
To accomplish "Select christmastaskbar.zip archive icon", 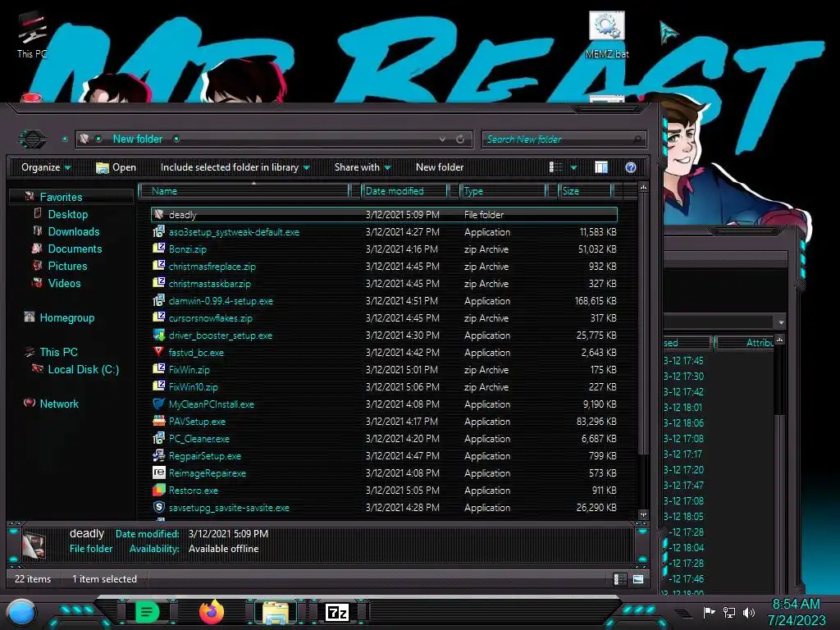I will click(x=158, y=283).
